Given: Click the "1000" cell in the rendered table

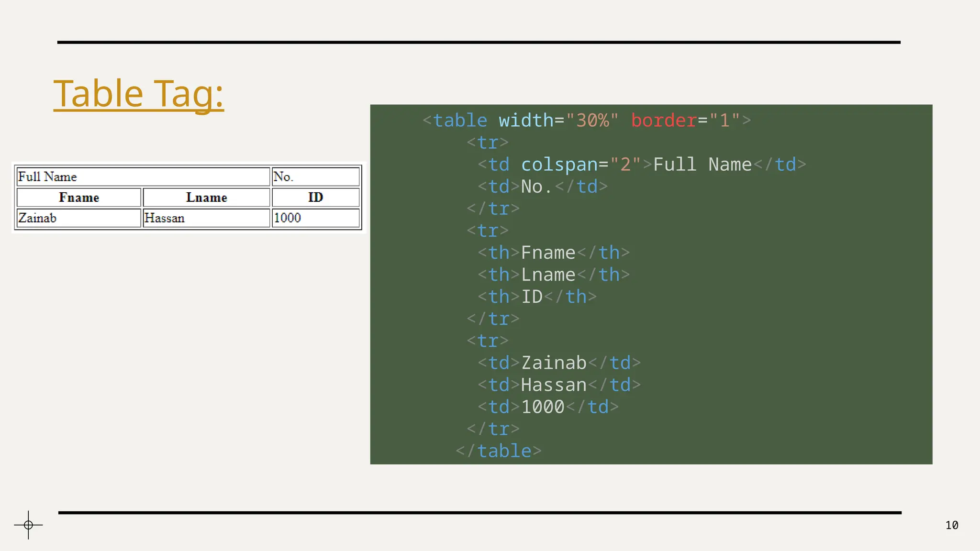Looking at the screenshot, I should [315, 218].
